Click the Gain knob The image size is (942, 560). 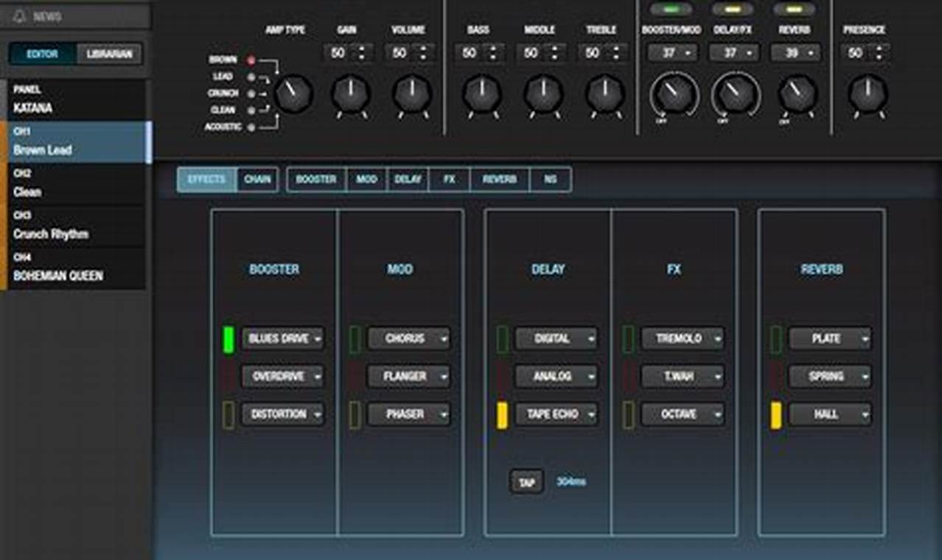351,95
